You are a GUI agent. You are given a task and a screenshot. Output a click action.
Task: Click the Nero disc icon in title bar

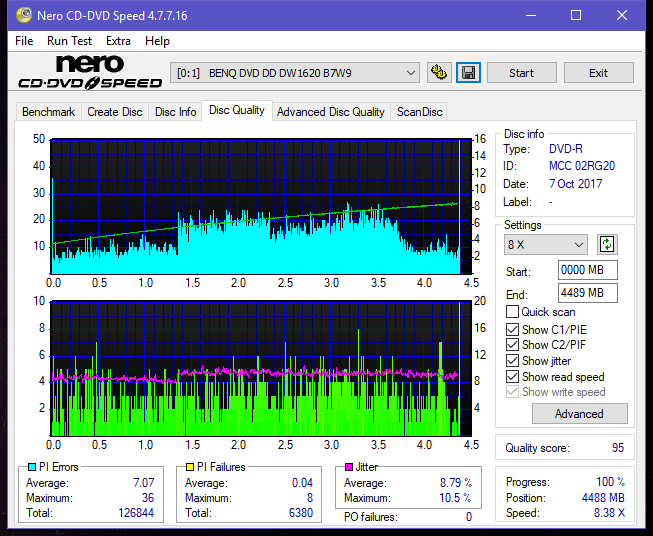coord(24,15)
